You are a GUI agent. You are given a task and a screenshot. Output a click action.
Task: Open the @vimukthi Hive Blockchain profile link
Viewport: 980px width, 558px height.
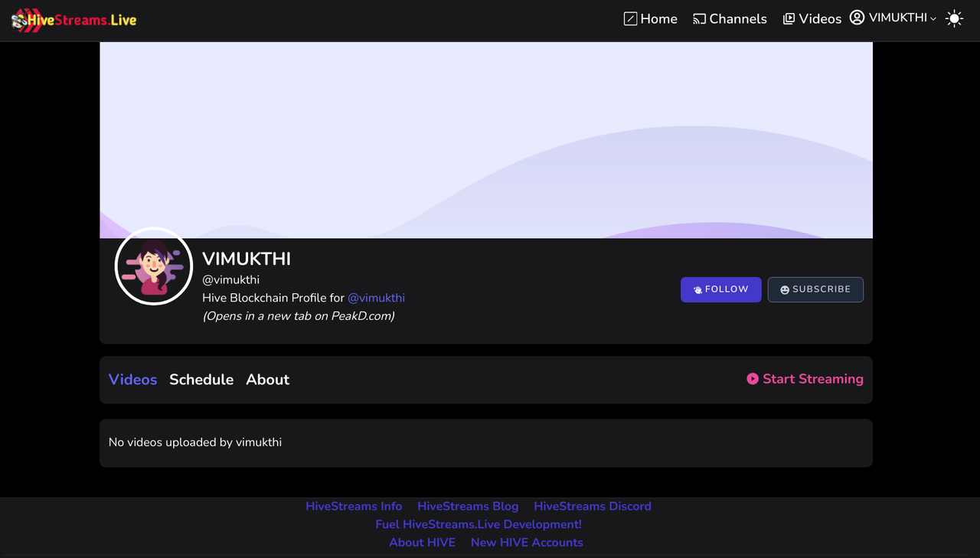(376, 298)
